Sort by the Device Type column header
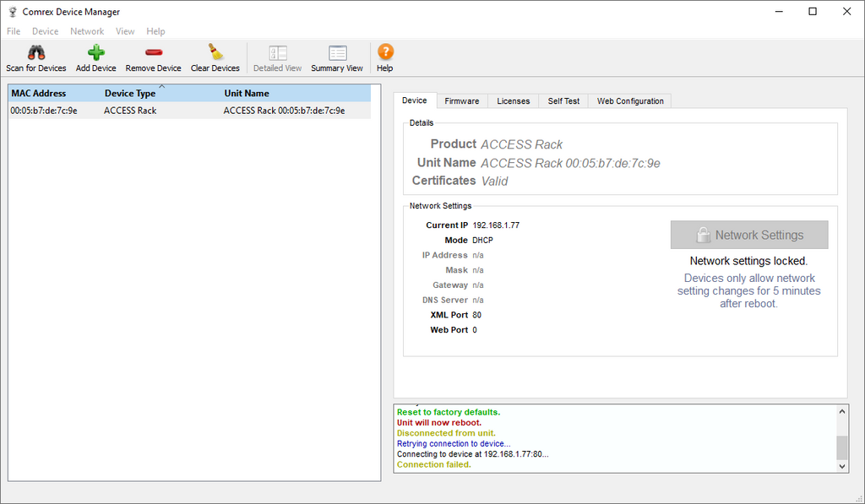Screen dimensions: 865x504 (x=162, y=93)
